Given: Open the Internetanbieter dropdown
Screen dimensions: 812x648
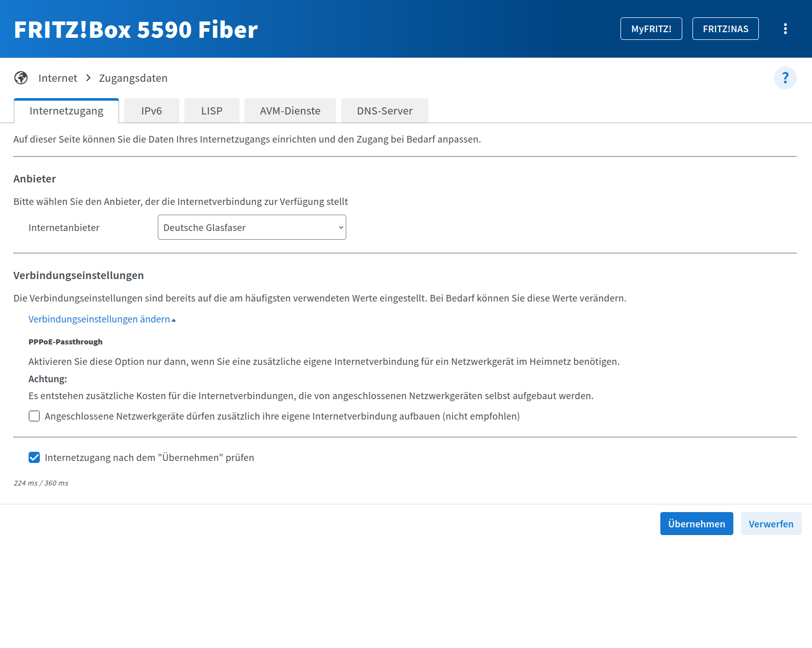Looking at the screenshot, I should (x=252, y=227).
